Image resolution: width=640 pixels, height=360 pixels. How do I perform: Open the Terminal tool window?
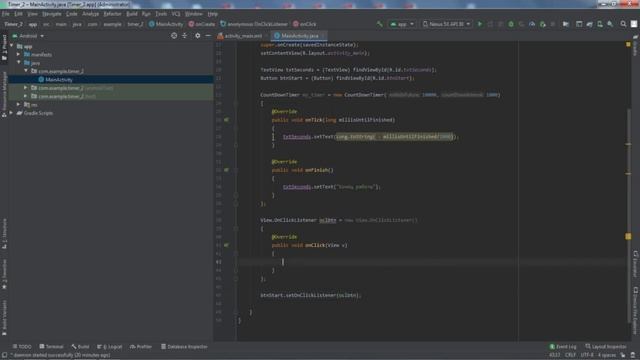[51, 347]
